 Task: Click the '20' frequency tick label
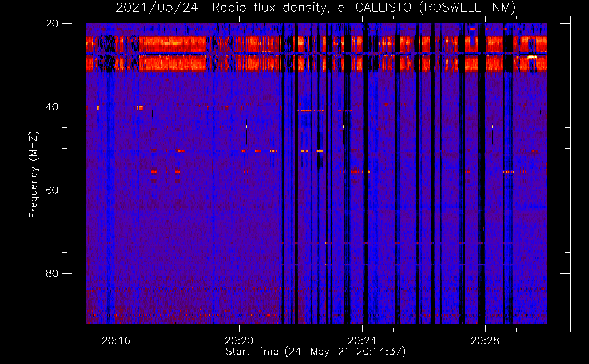(x=52, y=24)
